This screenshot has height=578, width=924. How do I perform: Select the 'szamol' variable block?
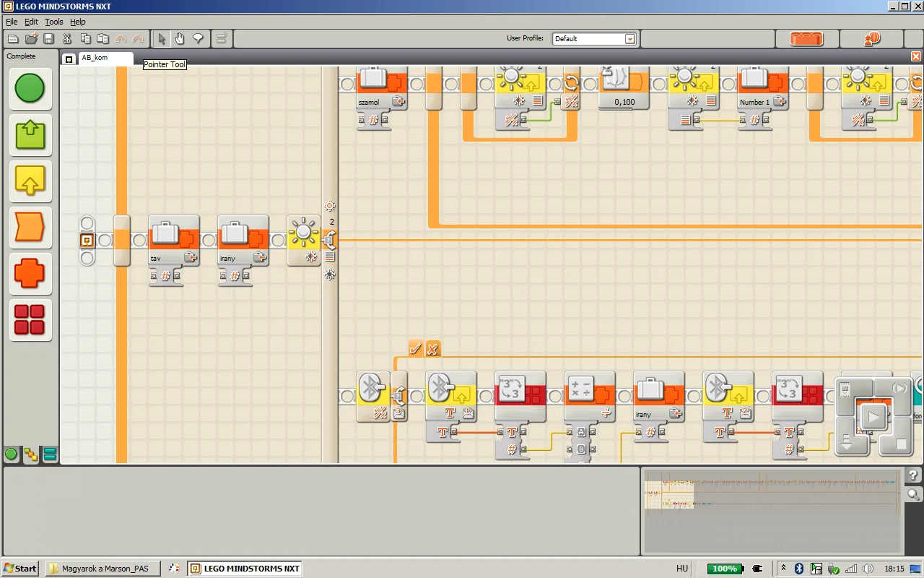382,88
